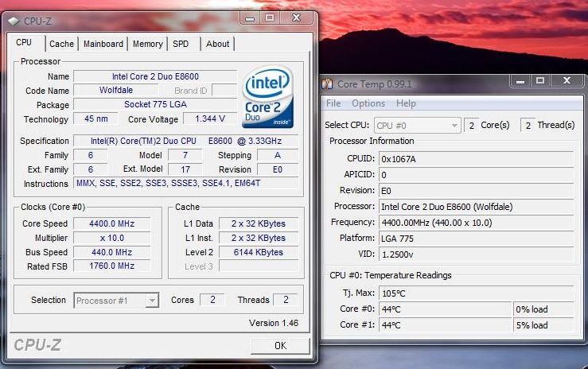This screenshot has width=588, height=369.
Task: Click the Stepping value 'A'
Action: 278,155
